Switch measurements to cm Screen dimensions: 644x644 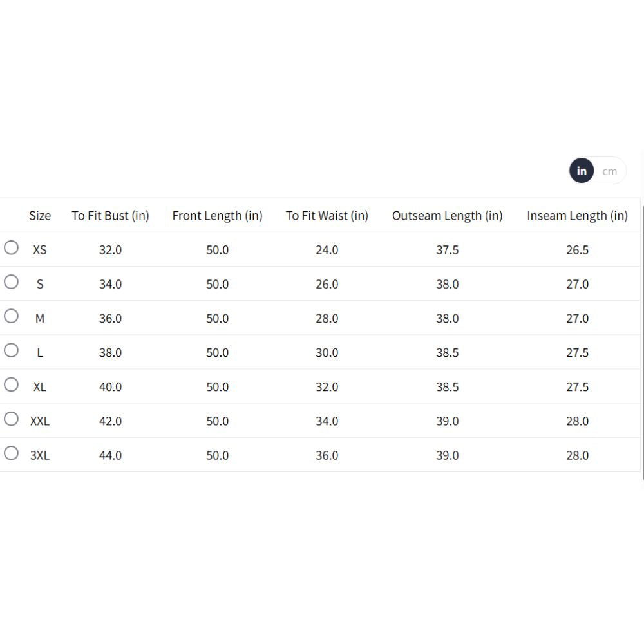(x=609, y=171)
